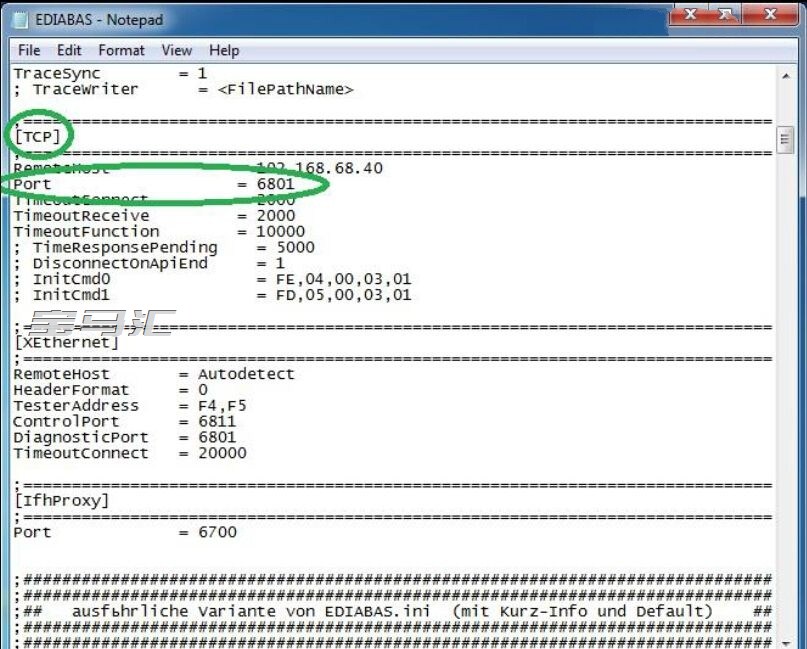The width and height of the screenshot is (807, 649).
Task: Click the TimeoutReceive value 2000
Action: pyautogui.click(x=276, y=216)
